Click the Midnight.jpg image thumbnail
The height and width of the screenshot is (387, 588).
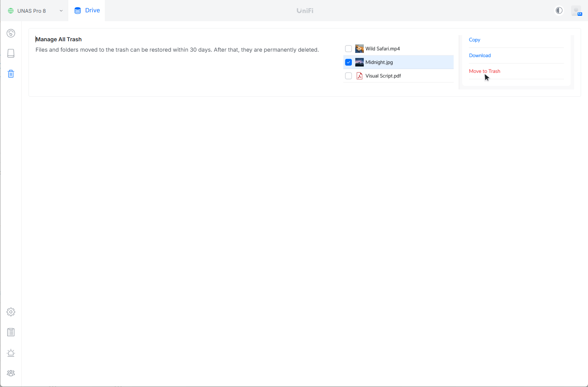coord(359,62)
